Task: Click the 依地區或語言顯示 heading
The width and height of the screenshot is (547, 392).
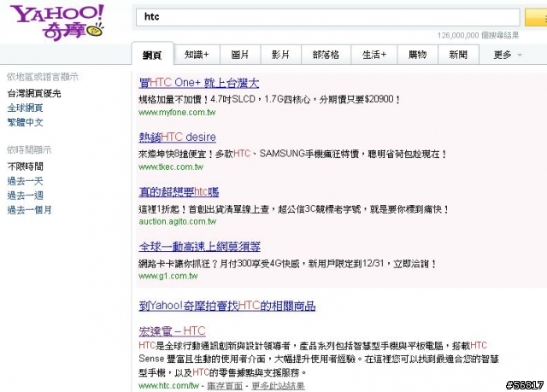Action: 43,77
